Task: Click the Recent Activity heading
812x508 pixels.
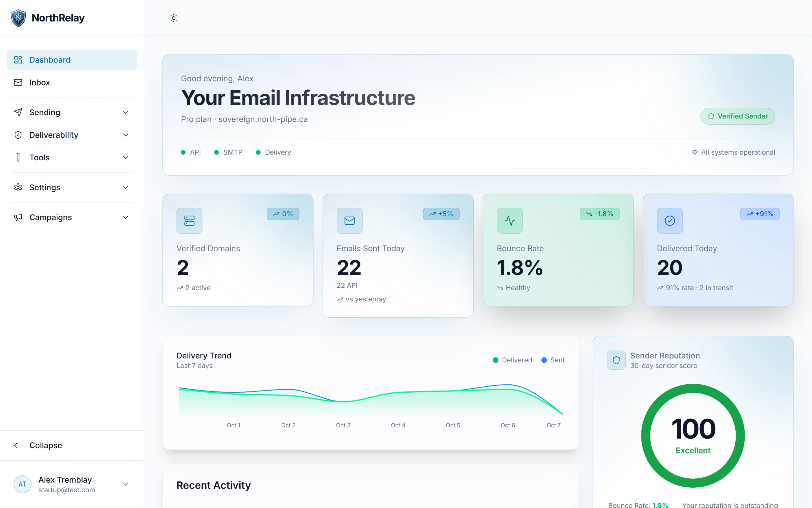Action: [x=214, y=485]
